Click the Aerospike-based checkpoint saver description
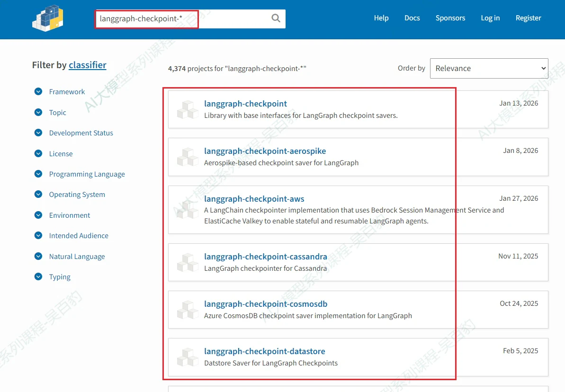This screenshot has width=565, height=392. click(281, 163)
